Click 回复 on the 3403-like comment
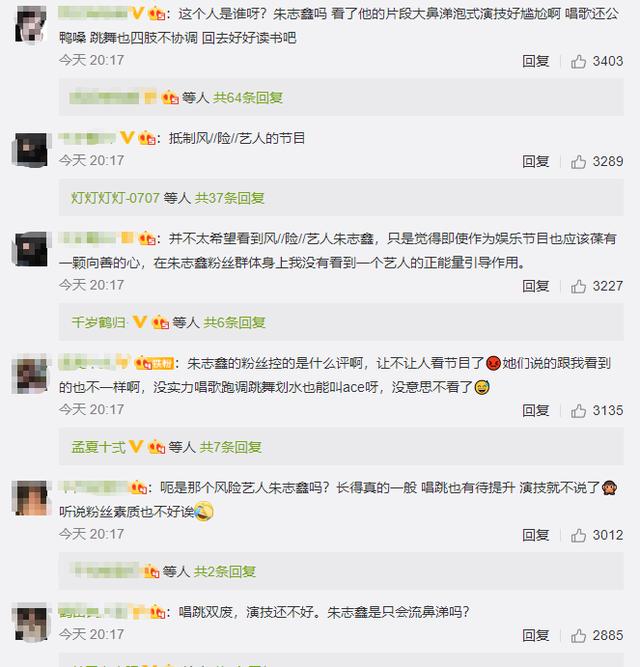This screenshot has width=640, height=667. click(x=536, y=62)
